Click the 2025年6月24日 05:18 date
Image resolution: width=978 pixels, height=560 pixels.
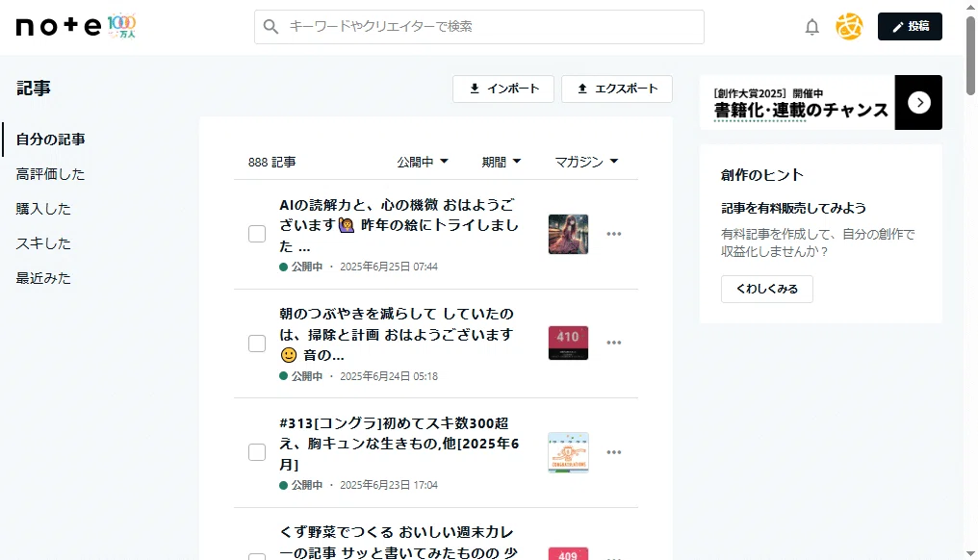389,376
